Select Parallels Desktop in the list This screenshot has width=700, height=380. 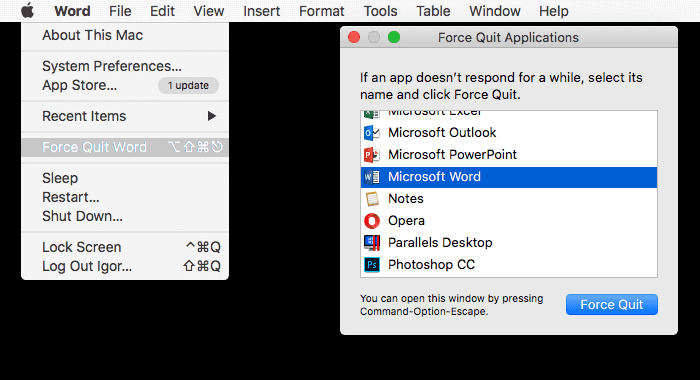(509, 242)
